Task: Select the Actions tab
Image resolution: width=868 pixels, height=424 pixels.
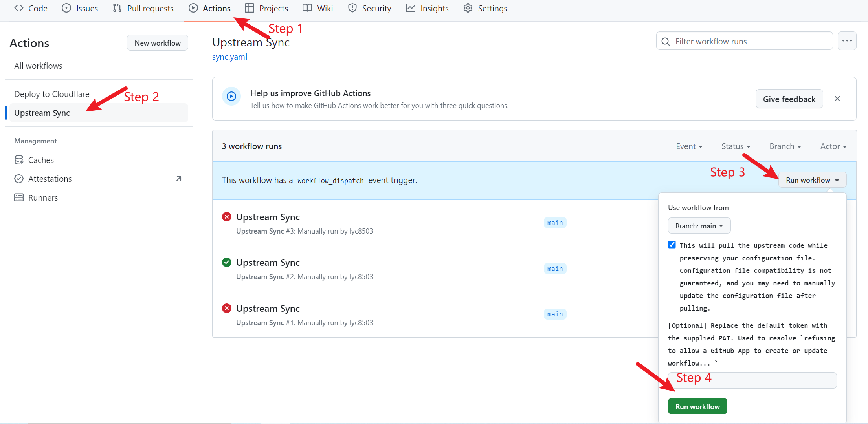Action: tap(209, 8)
